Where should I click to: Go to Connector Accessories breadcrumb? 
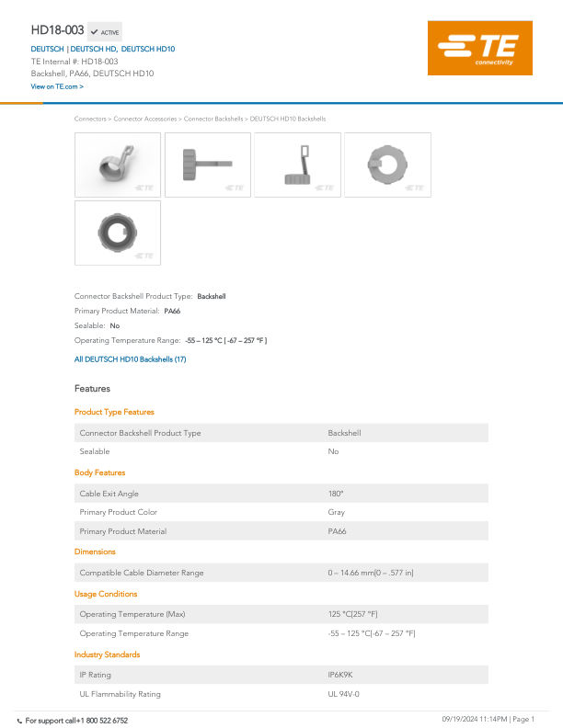pos(145,119)
